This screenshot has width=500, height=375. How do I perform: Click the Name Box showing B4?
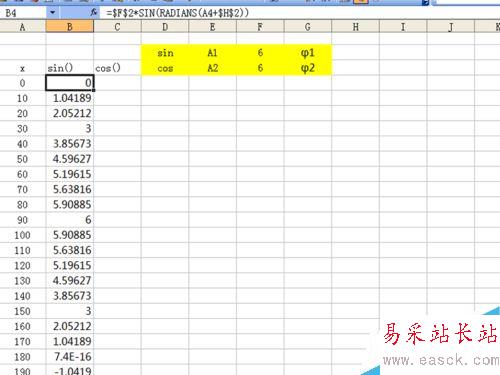(23, 13)
